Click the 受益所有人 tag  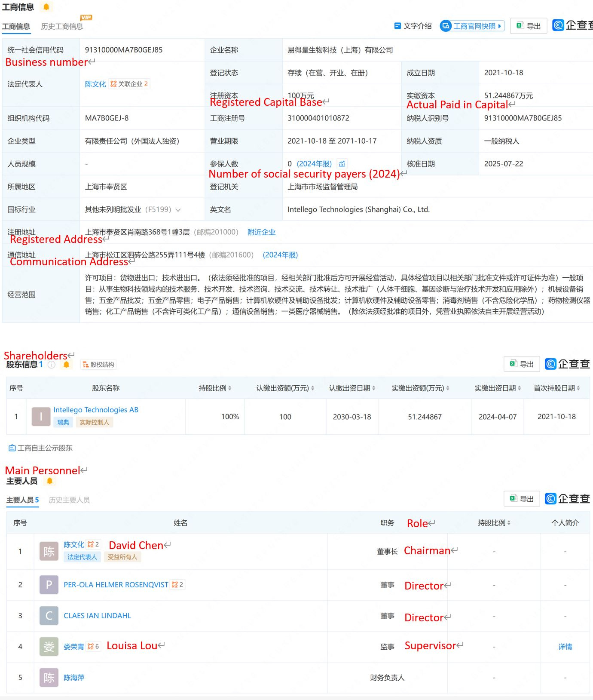(122, 557)
